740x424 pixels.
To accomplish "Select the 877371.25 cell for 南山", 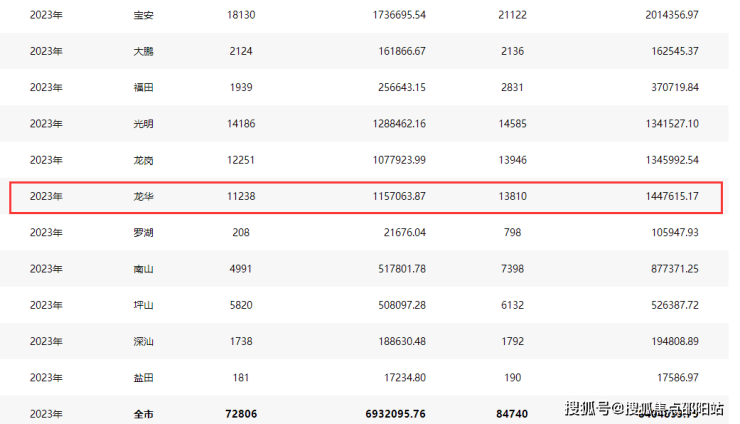I will pyautogui.click(x=690, y=269).
